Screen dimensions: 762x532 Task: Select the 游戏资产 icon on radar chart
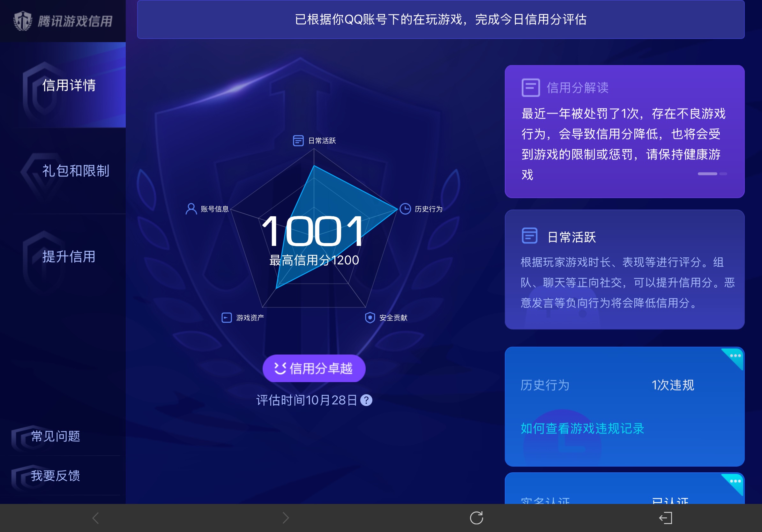tap(227, 318)
